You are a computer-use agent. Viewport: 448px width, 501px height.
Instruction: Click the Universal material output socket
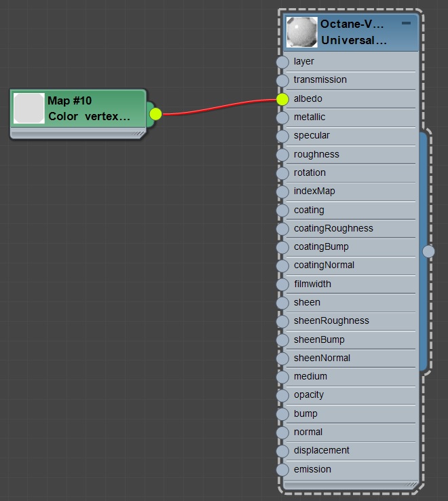click(428, 251)
